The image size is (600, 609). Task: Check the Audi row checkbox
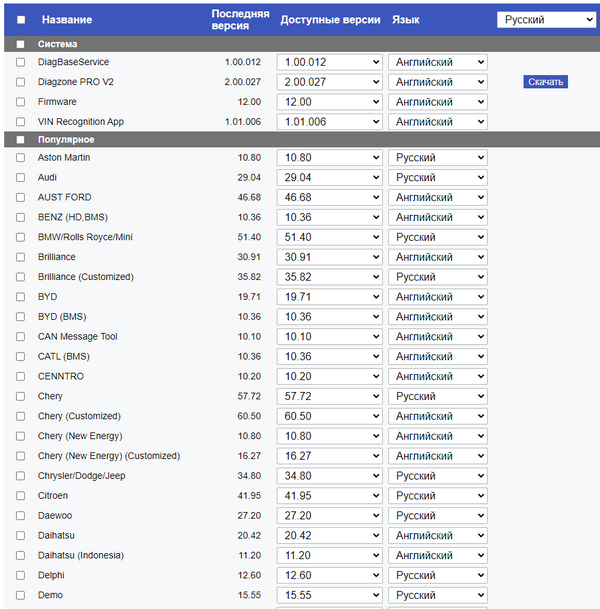point(20,177)
